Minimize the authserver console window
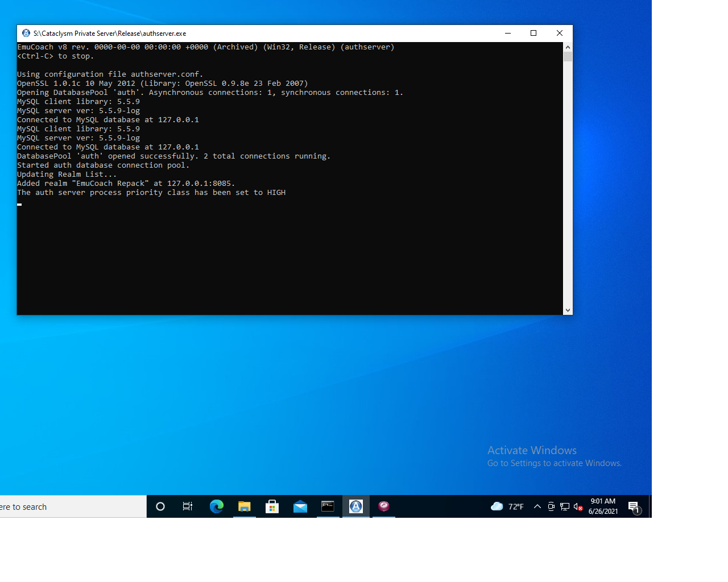This screenshot has height=582, width=728. pyautogui.click(x=508, y=33)
